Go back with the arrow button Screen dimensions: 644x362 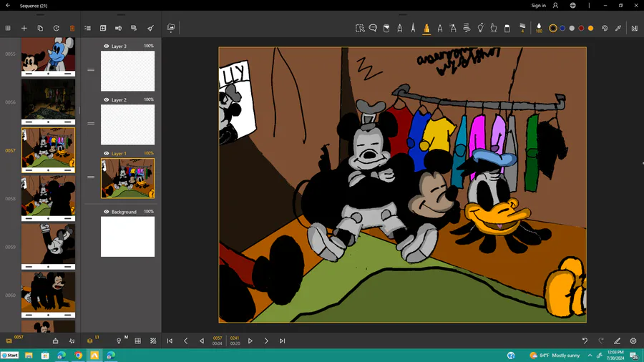point(8,5)
